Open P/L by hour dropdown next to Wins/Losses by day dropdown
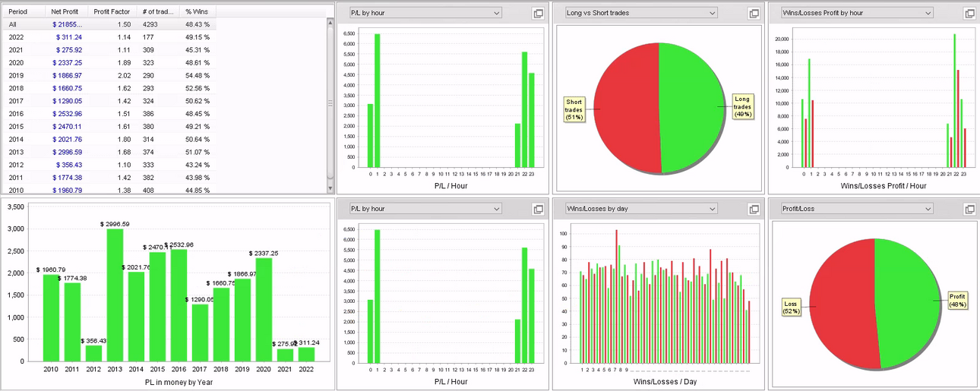This screenshot has width=980, height=391. [425, 209]
